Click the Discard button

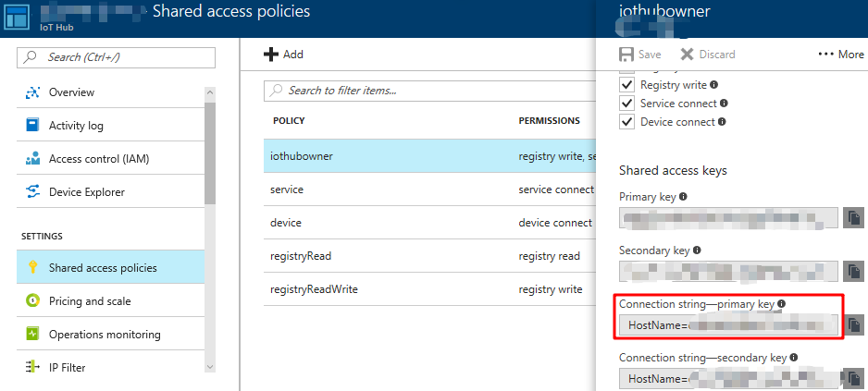point(708,55)
